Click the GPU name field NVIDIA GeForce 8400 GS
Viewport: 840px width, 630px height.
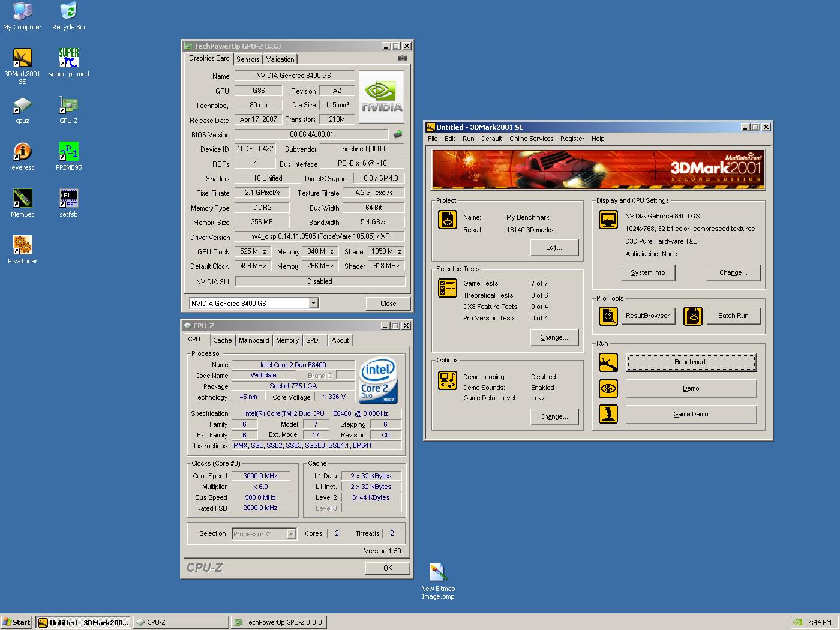pos(294,76)
